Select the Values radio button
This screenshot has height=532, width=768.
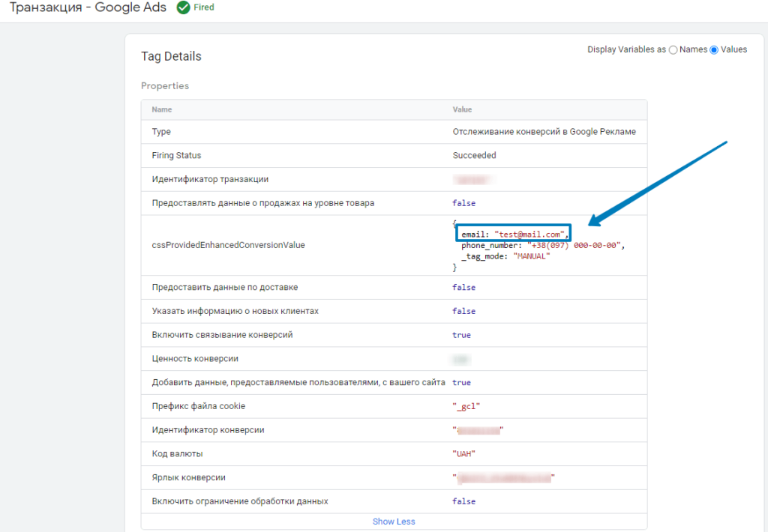click(714, 50)
